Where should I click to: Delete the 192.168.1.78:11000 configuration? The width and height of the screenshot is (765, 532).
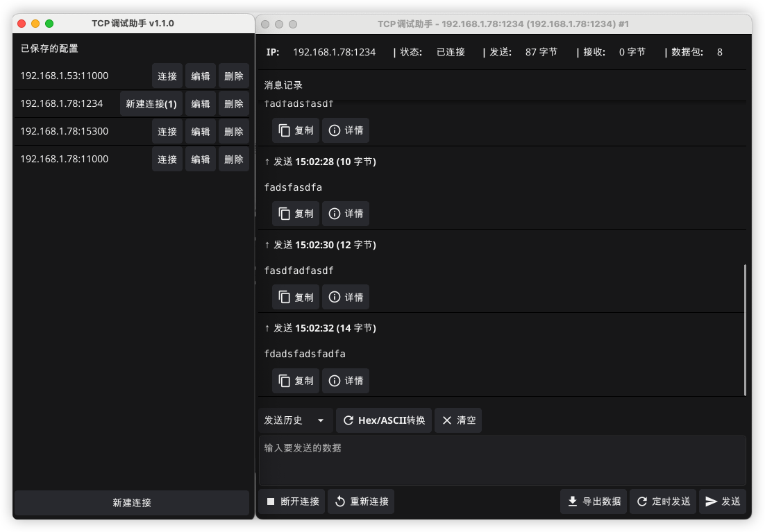234,160
